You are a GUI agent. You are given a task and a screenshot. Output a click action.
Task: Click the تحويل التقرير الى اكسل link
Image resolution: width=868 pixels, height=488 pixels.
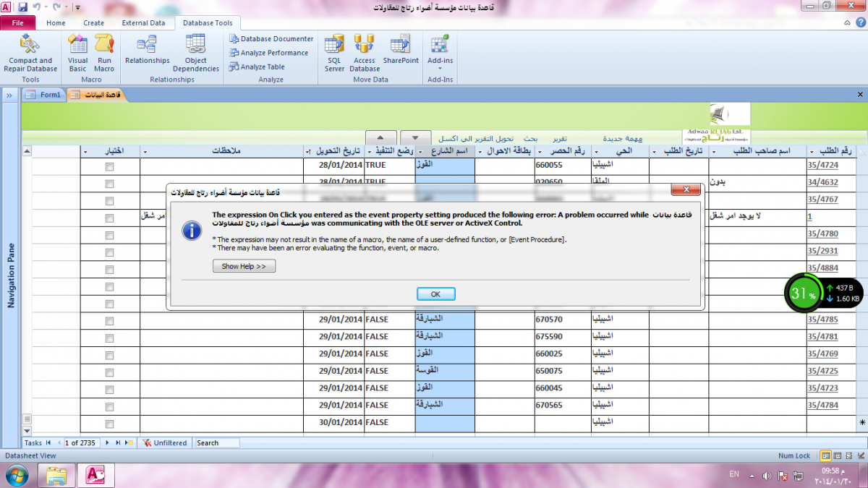(x=475, y=138)
